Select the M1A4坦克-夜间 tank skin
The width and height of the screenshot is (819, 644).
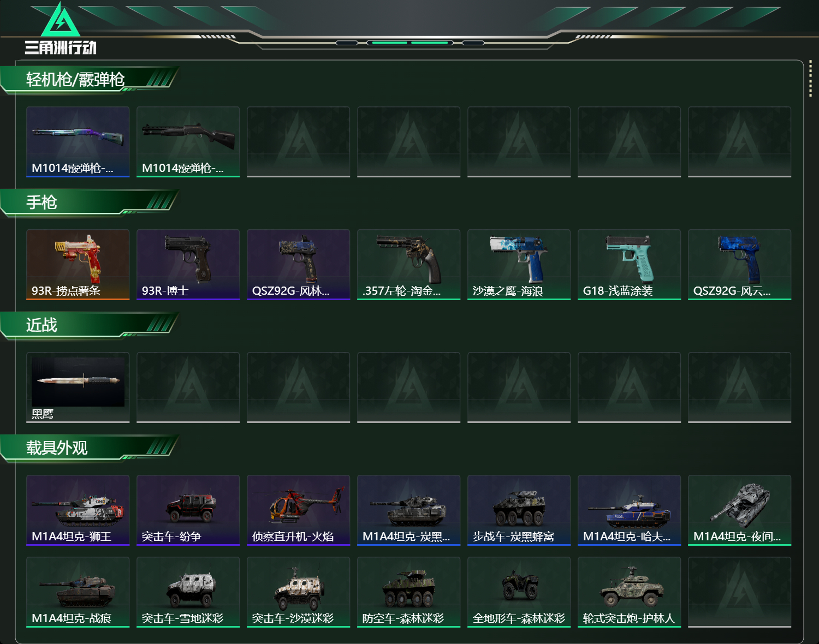740,510
